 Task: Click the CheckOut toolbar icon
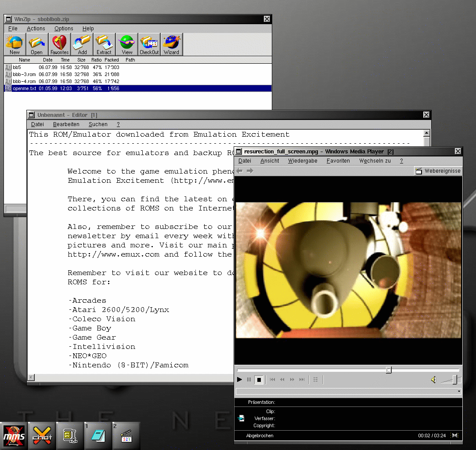click(x=149, y=44)
